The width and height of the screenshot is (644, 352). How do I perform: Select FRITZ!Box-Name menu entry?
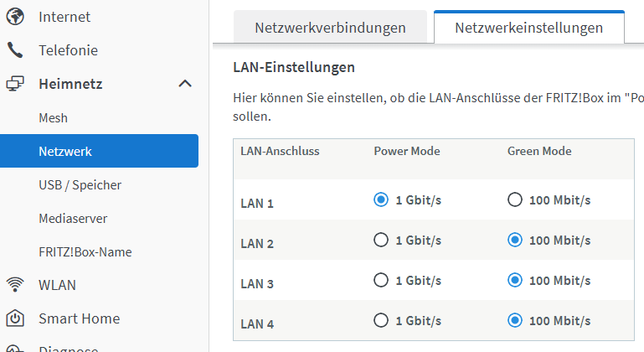[85, 252]
